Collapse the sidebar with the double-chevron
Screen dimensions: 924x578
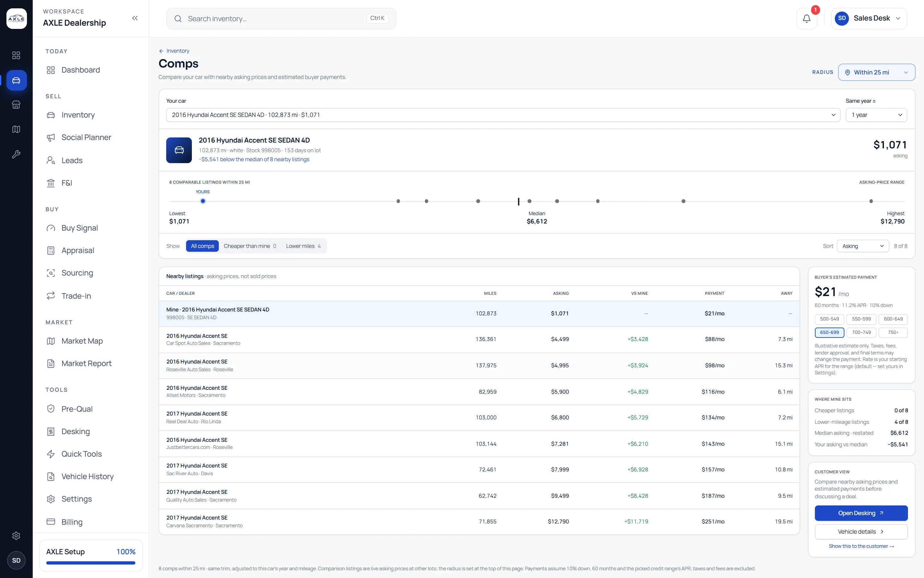click(x=135, y=18)
